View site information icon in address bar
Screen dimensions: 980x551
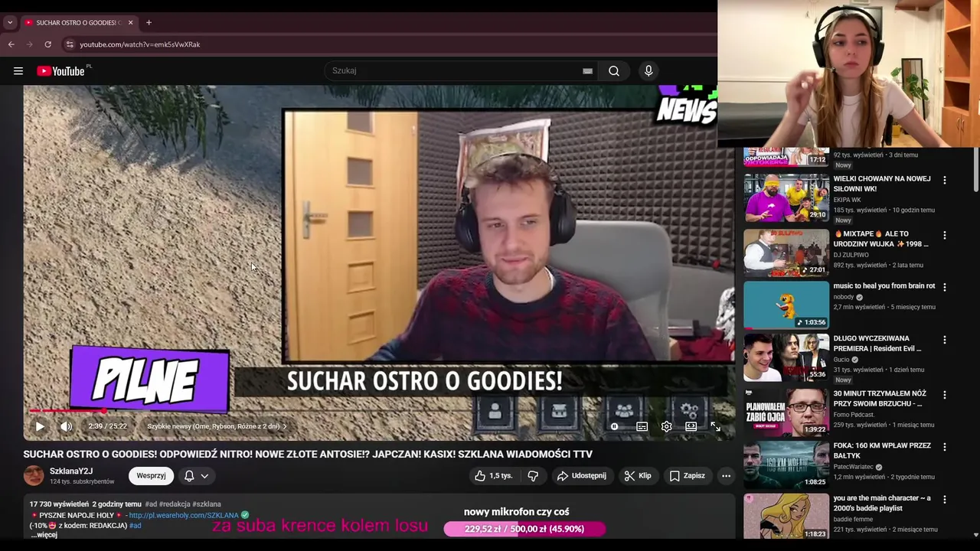click(x=69, y=44)
